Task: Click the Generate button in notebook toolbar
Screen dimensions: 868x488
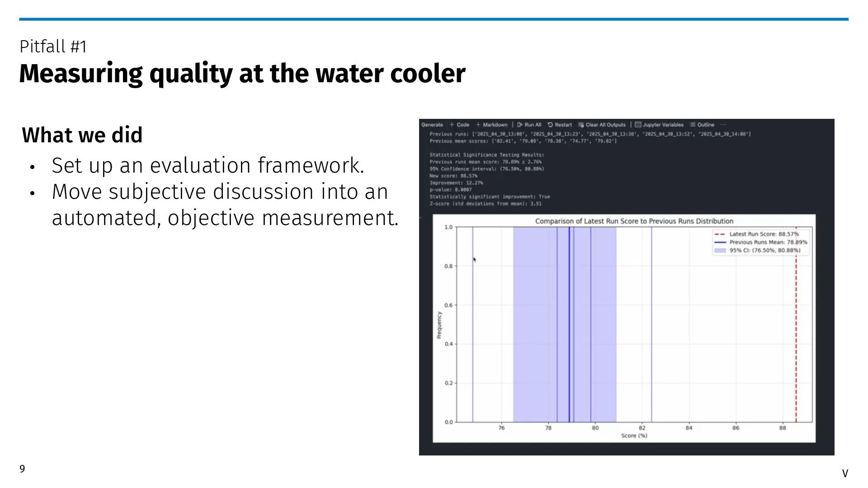Action: [x=432, y=125]
